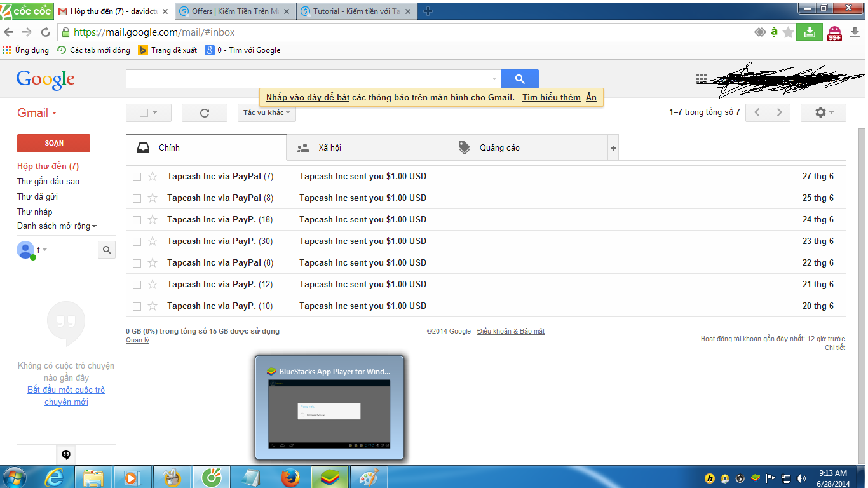Launch Internet Explorer from the taskbar
Viewport: 868px width, 488px height.
55,477
